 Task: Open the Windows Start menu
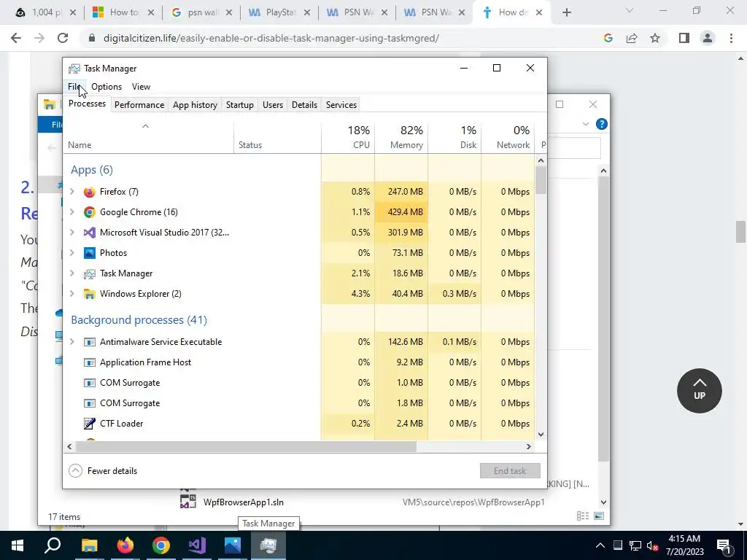[18, 545]
